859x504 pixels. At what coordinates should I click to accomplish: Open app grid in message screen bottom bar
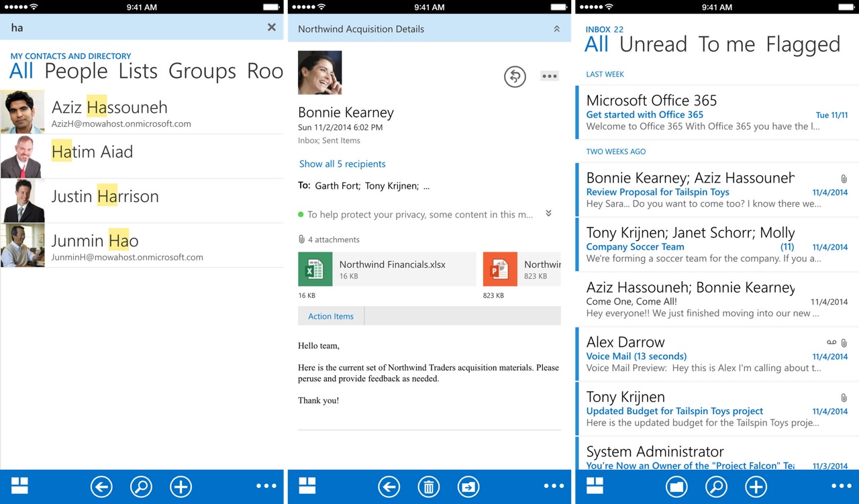click(x=307, y=486)
